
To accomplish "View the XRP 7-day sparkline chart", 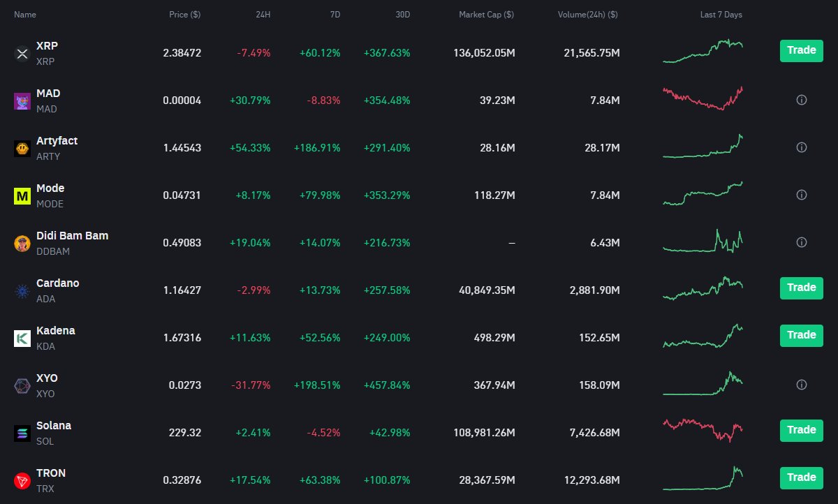I will [703, 52].
